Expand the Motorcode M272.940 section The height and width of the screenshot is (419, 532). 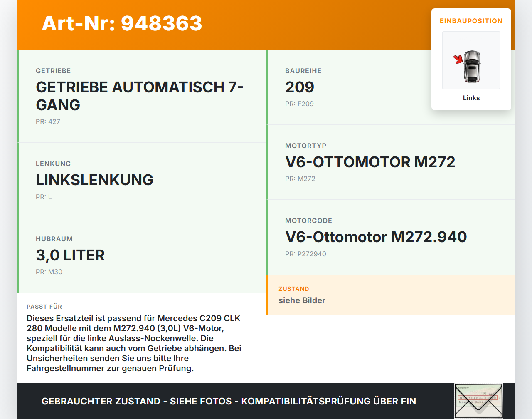(376, 237)
